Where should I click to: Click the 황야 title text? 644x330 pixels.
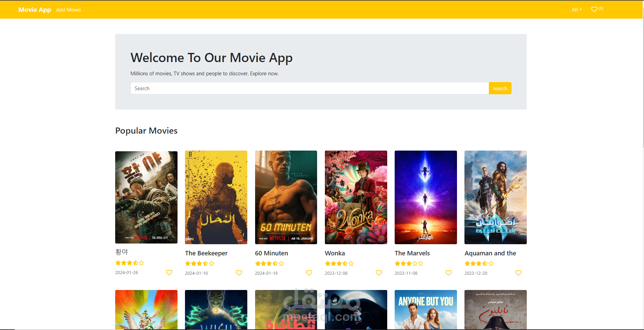tap(122, 252)
